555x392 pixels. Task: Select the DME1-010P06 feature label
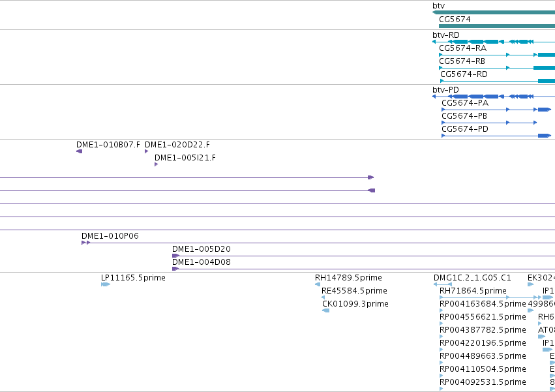click(110, 236)
